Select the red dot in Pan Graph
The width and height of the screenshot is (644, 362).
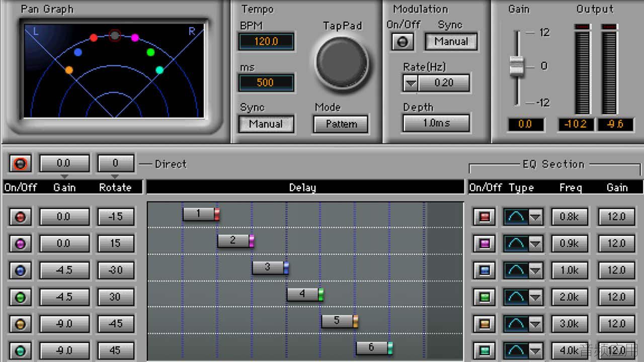94,38
